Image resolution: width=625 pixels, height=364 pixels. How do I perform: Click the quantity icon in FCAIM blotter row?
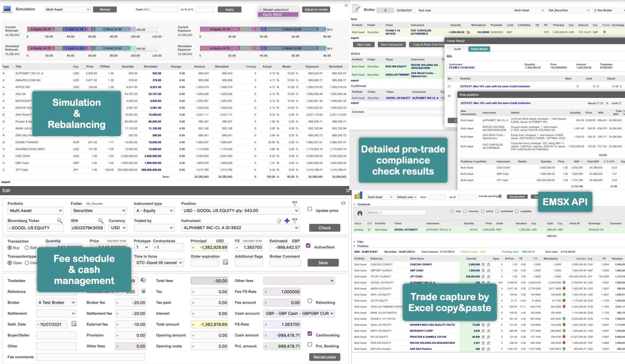[468, 32]
